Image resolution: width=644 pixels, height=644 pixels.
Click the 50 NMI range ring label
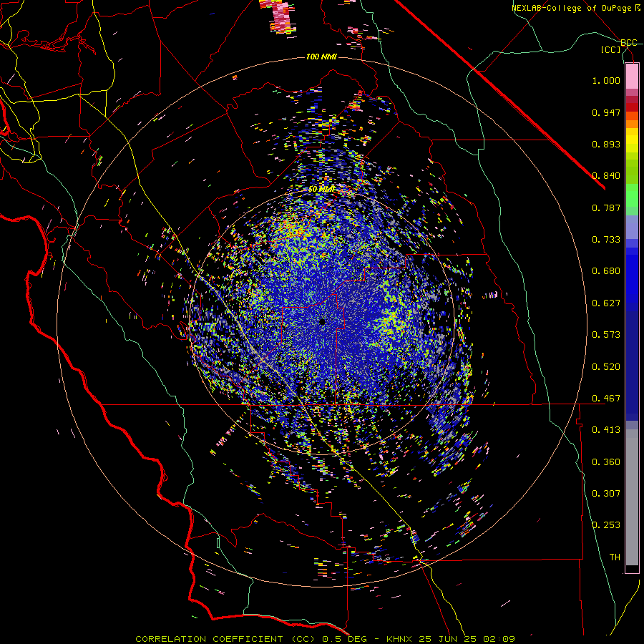(321, 190)
